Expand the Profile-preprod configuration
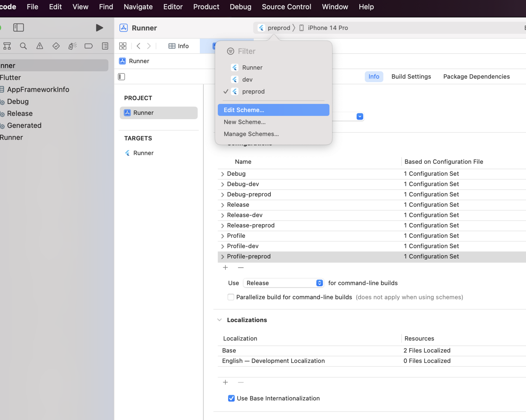 click(x=222, y=257)
